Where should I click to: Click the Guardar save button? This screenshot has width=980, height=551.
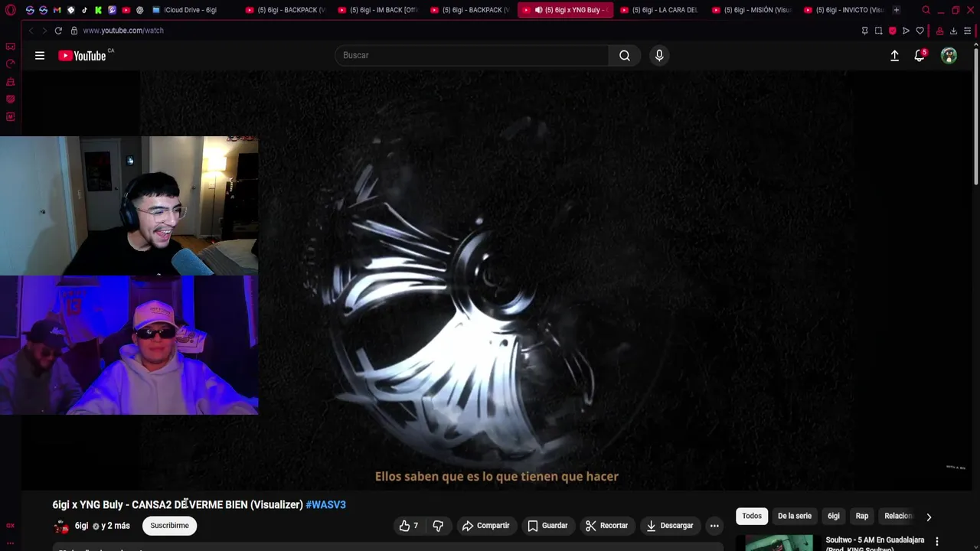(547, 526)
